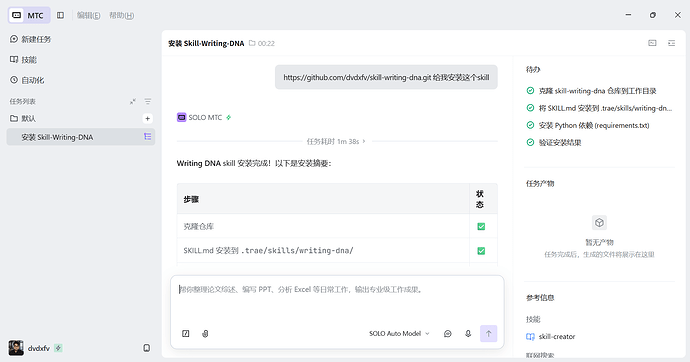Collapse the task list icon
The height and width of the screenshot is (362, 690).
[132, 102]
